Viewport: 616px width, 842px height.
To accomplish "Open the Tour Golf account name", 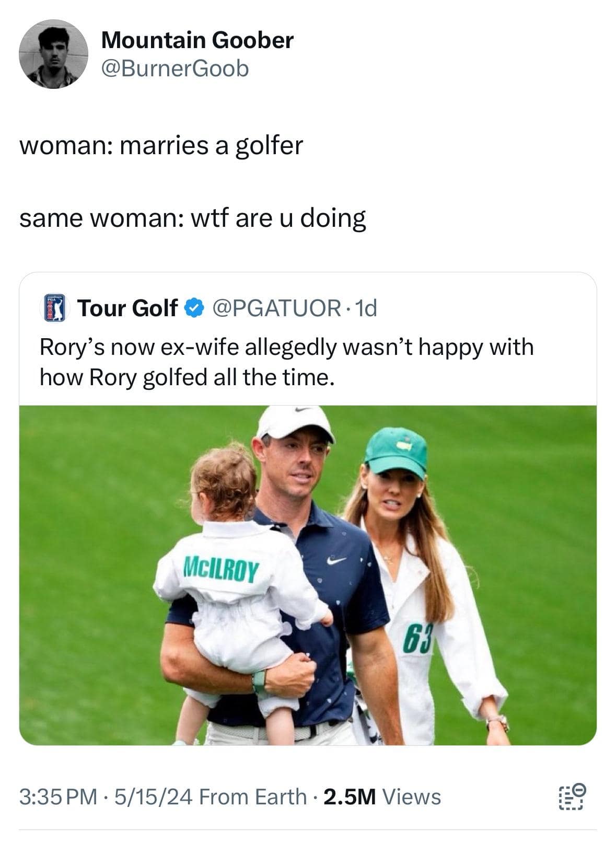I will click(127, 308).
